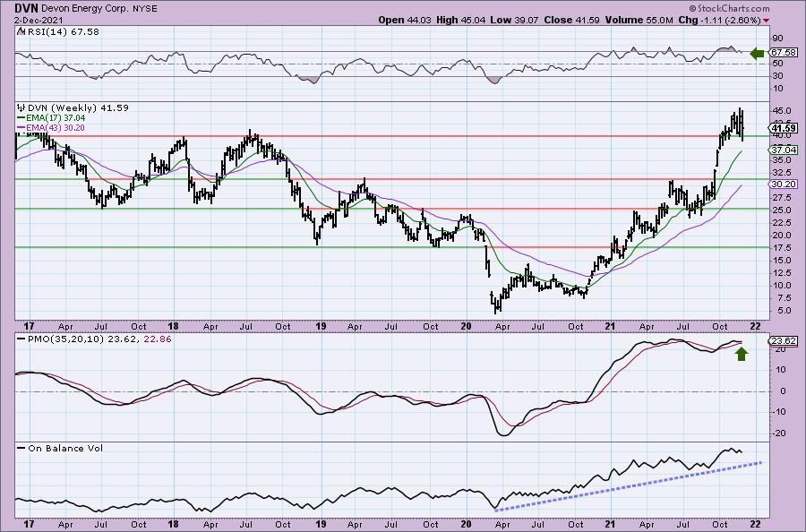Click the Chg -1.11 (-2.60%) value

tap(720, 20)
